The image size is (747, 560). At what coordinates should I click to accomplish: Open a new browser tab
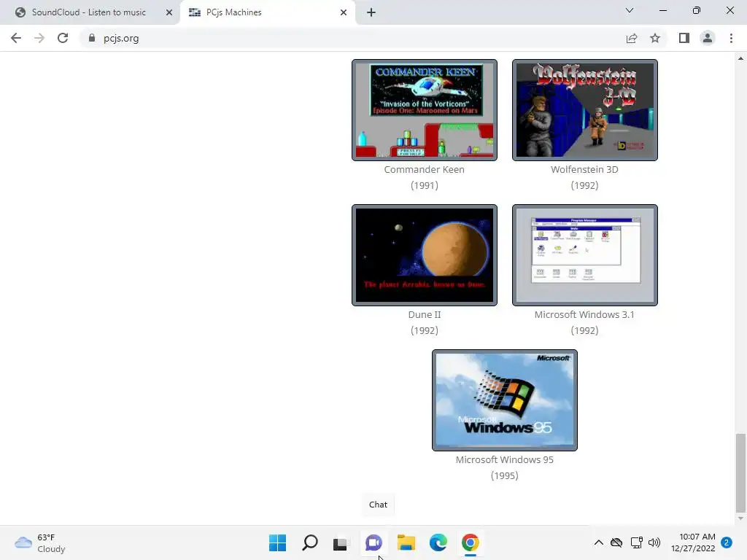coord(371,12)
